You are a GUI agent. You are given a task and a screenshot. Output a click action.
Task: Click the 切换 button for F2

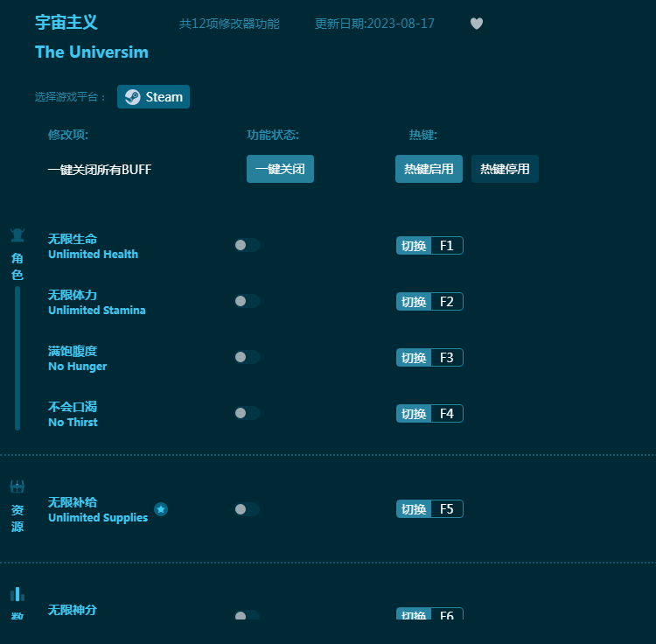click(x=414, y=302)
